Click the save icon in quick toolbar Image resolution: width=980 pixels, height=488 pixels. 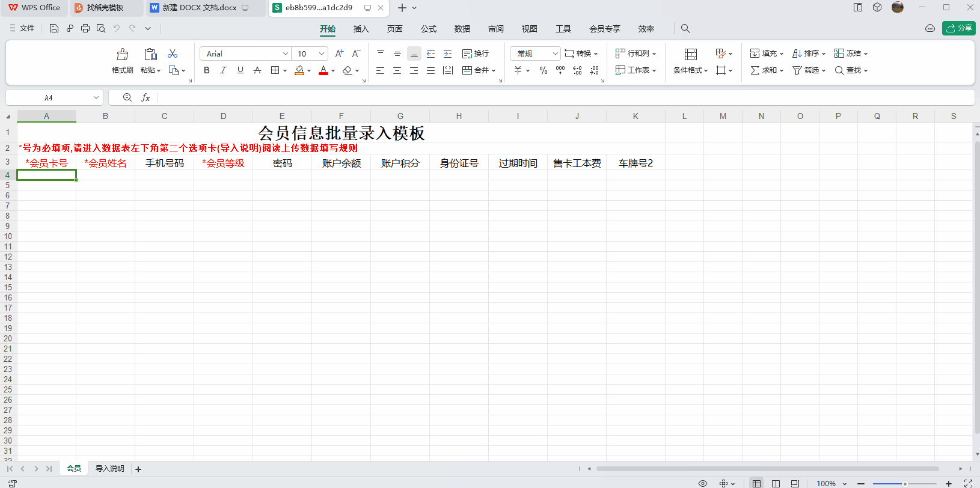pos(54,28)
